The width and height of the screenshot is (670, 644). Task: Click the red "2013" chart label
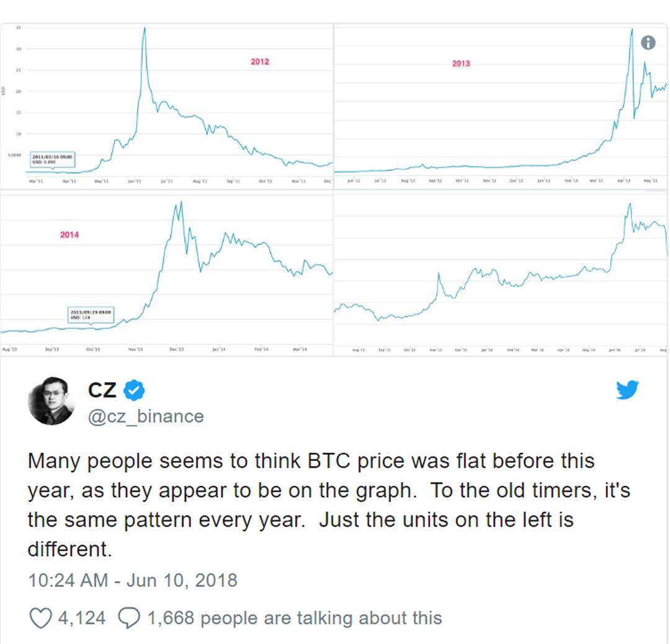pos(461,63)
